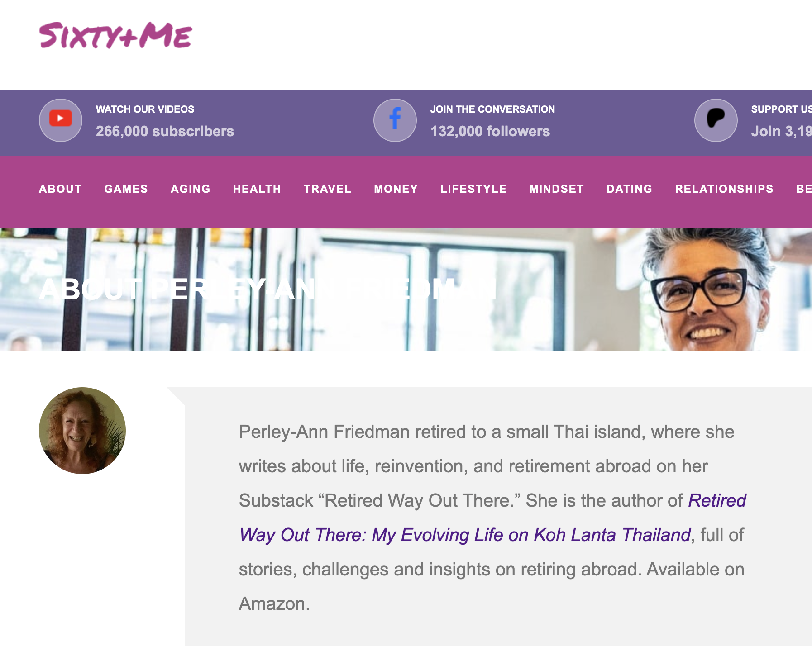Click the Watch Our Videos heading
812x646 pixels.
tap(145, 109)
